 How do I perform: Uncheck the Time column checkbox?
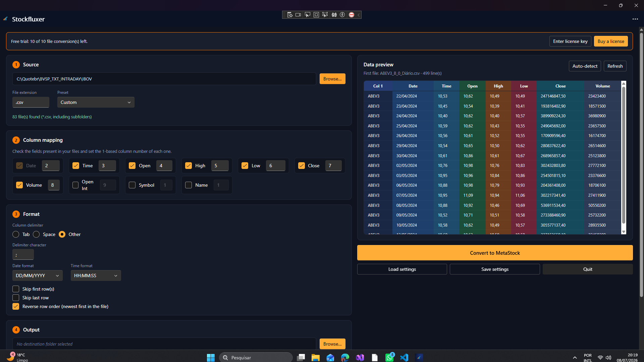(x=76, y=166)
